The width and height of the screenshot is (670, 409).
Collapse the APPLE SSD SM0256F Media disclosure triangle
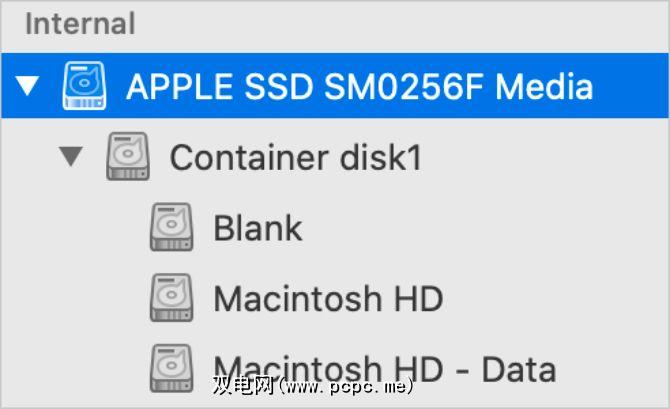[x=29, y=87]
